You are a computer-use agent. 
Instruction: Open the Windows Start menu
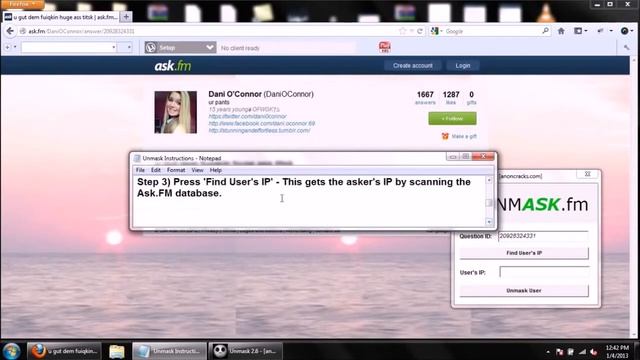point(11,351)
